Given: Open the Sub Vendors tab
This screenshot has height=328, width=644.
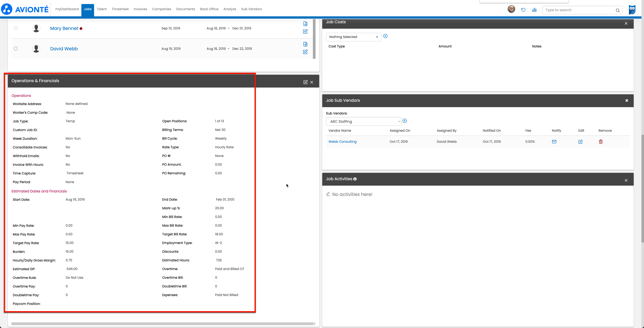Looking at the screenshot, I should [251, 9].
